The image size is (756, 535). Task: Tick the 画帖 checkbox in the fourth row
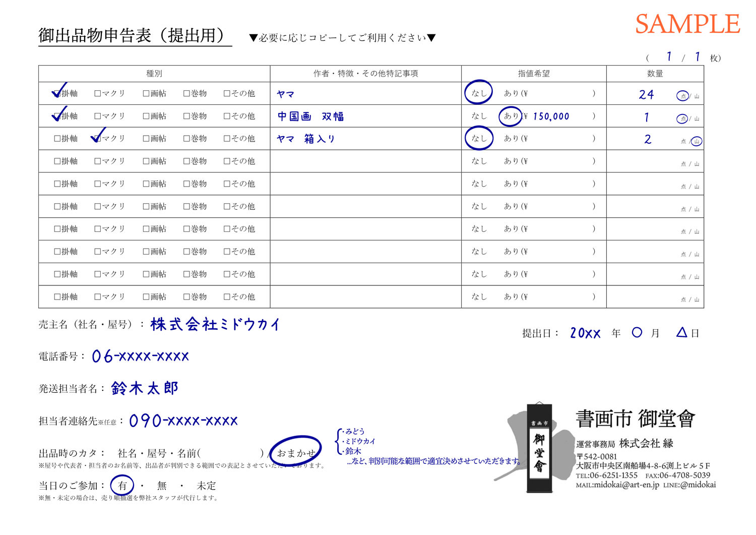click(146, 161)
